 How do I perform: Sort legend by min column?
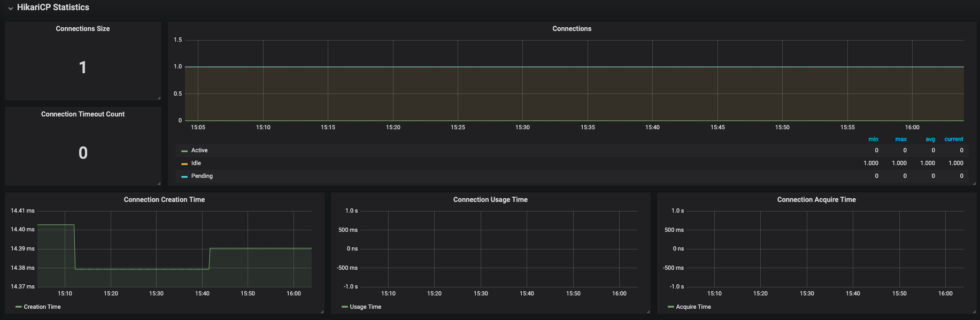point(873,139)
